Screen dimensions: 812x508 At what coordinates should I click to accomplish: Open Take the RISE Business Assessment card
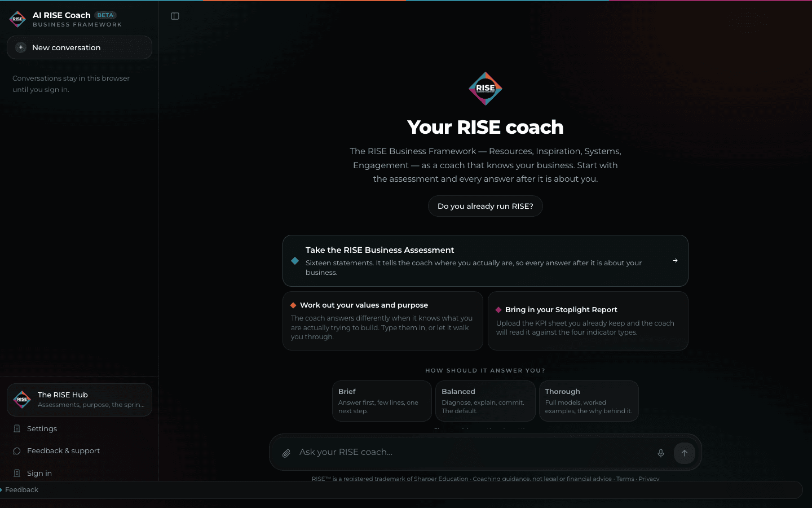click(x=486, y=261)
